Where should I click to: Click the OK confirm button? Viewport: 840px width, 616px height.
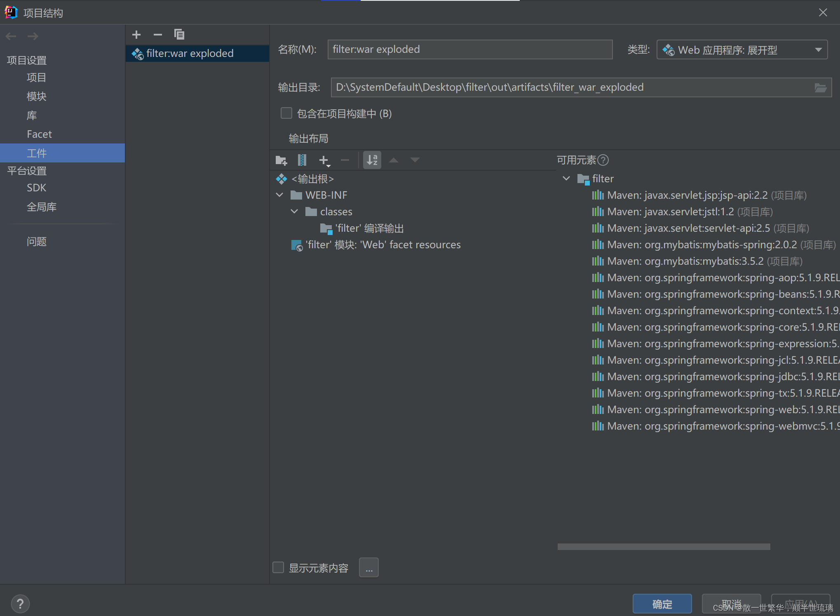point(662,604)
